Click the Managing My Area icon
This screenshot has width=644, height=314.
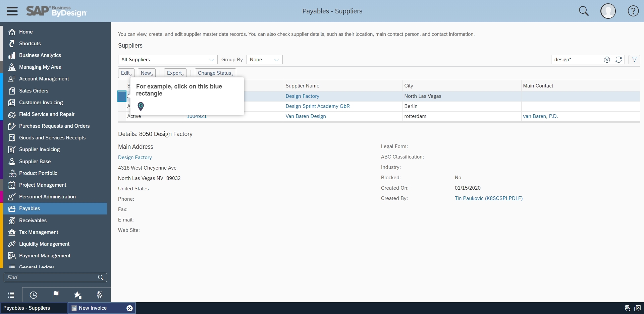pyautogui.click(x=12, y=67)
